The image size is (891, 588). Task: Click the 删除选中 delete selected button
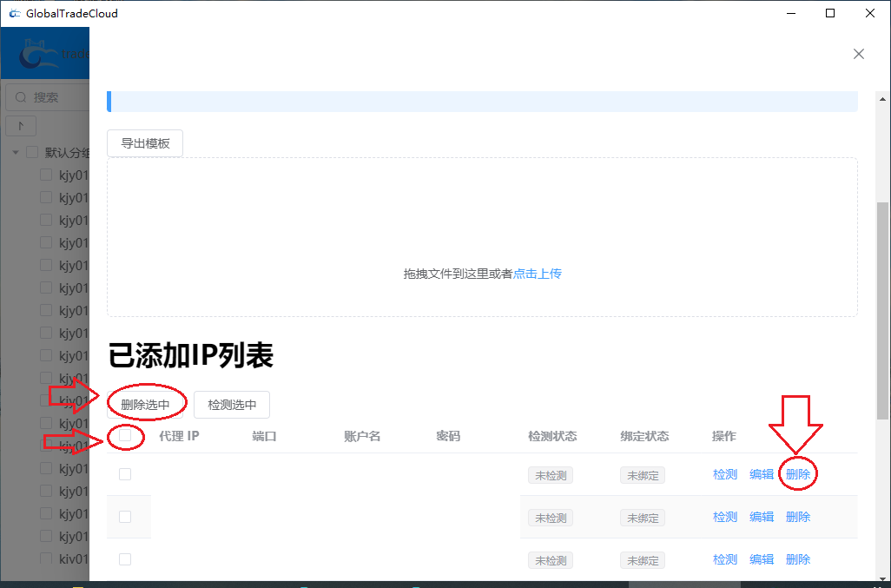[x=146, y=404]
